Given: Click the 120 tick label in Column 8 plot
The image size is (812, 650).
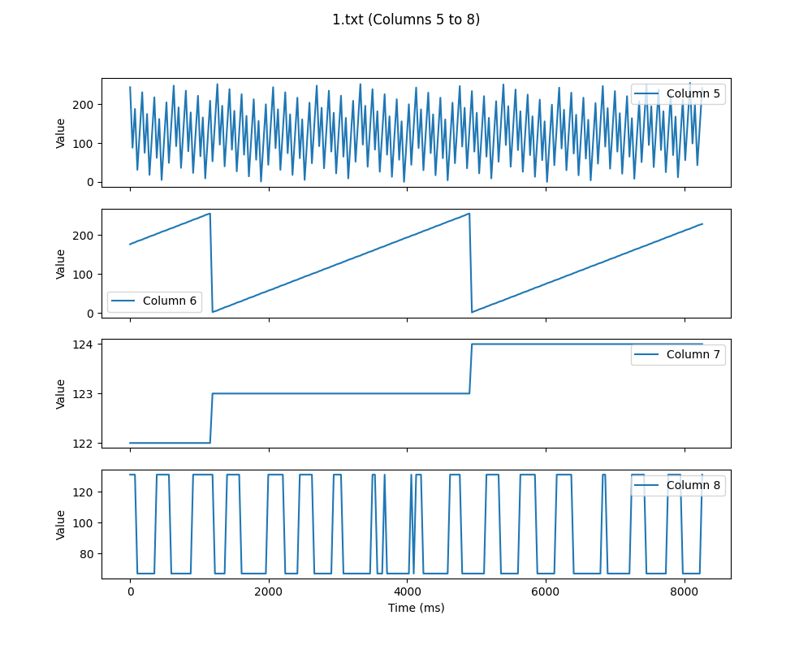Looking at the screenshot, I should 85,492.
